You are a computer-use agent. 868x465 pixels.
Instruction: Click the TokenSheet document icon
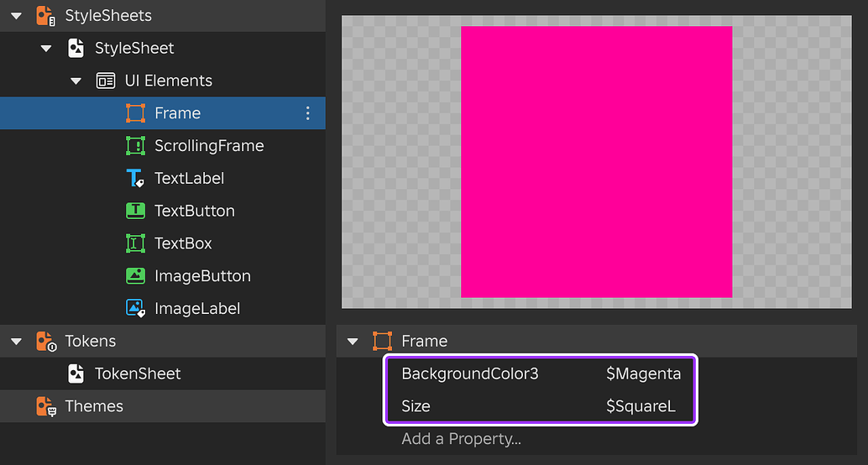click(x=76, y=374)
